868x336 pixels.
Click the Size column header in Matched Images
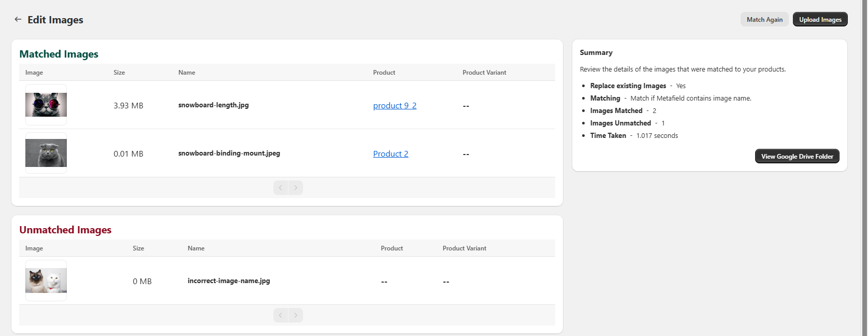(119, 73)
